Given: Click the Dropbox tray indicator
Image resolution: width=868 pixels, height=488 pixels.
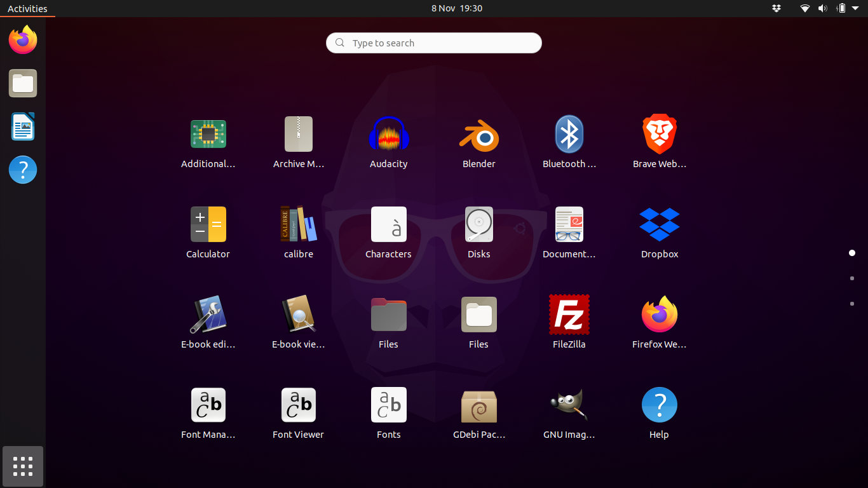Looking at the screenshot, I should [776, 8].
